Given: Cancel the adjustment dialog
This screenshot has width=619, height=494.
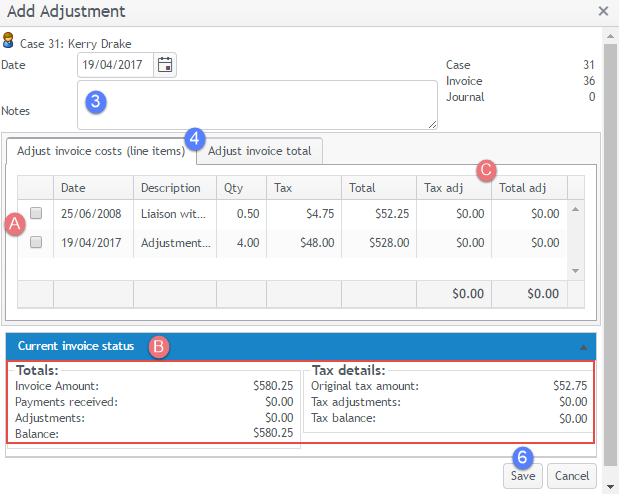Looking at the screenshot, I should 571,476.
